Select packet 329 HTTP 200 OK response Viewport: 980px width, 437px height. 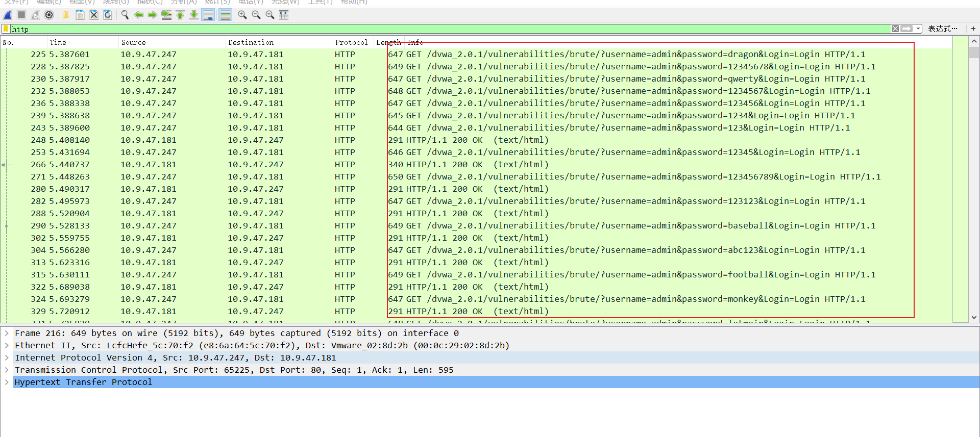[477, 311]
